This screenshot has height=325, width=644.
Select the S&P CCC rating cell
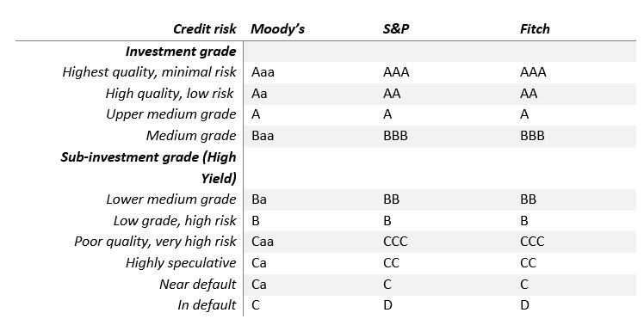coord(395,242)
